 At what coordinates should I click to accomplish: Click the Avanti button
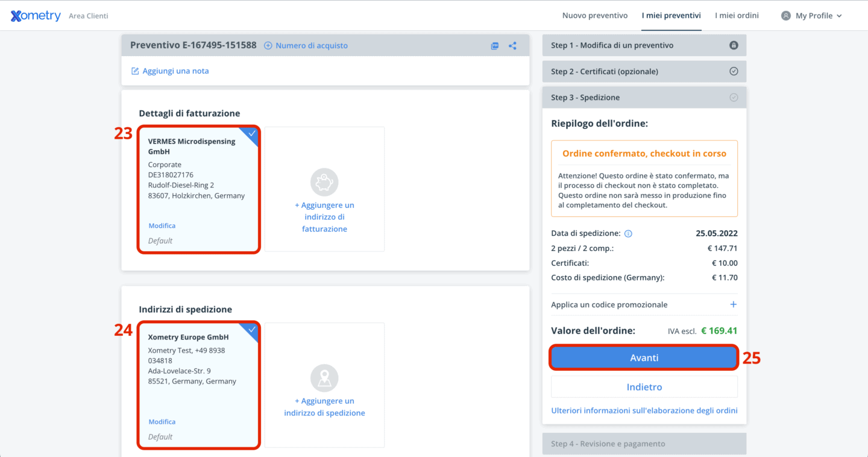tap(644, 358)
